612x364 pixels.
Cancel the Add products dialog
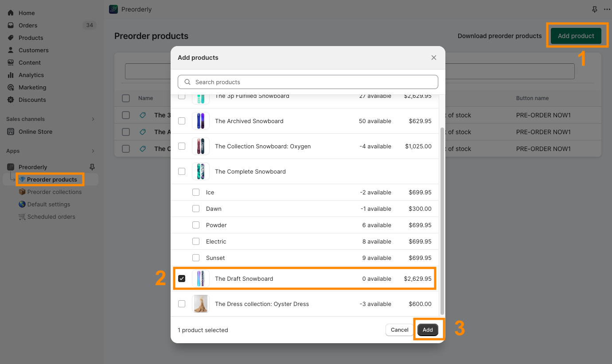399,330
